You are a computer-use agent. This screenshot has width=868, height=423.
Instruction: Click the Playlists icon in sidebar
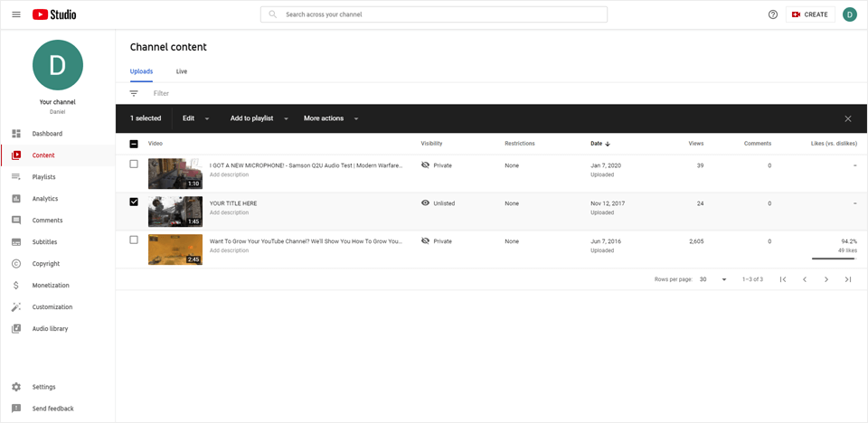click(x=16, y=176)
